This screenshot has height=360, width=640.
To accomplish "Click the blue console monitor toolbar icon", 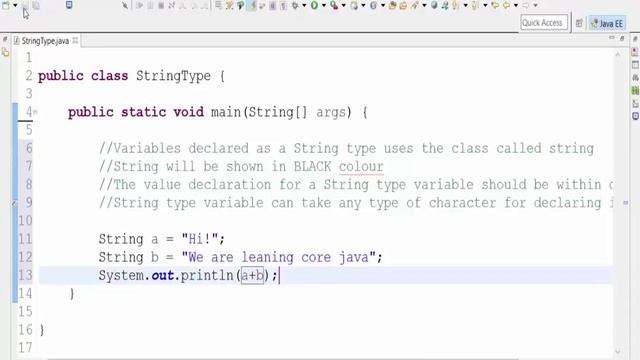I will click(x=69, y=5).
